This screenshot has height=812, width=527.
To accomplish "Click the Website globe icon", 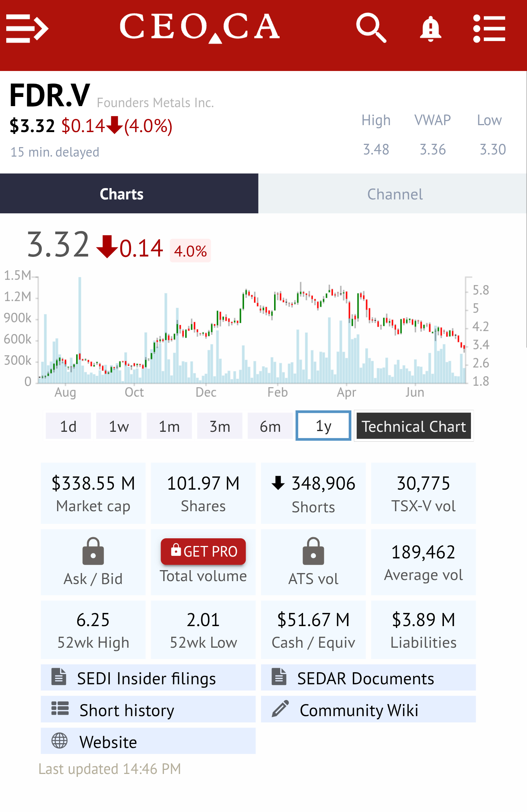I will [60, 741].
